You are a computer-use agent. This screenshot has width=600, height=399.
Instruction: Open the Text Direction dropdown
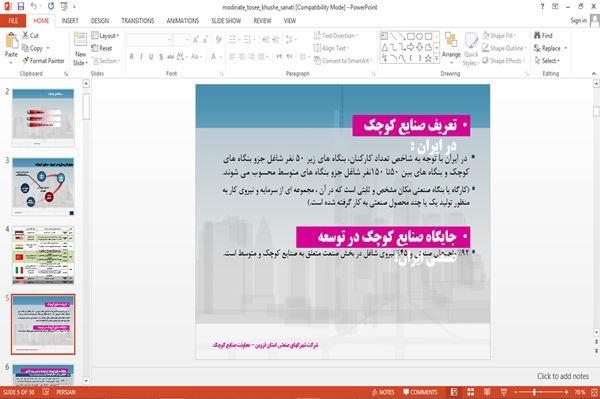[x=336, y=36]
